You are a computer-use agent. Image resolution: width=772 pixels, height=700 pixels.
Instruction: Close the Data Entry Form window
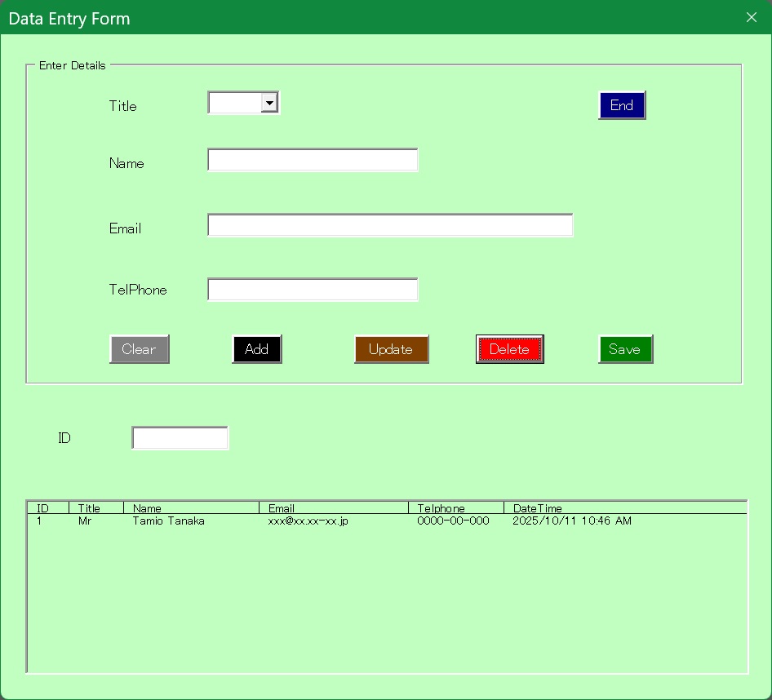752,17
